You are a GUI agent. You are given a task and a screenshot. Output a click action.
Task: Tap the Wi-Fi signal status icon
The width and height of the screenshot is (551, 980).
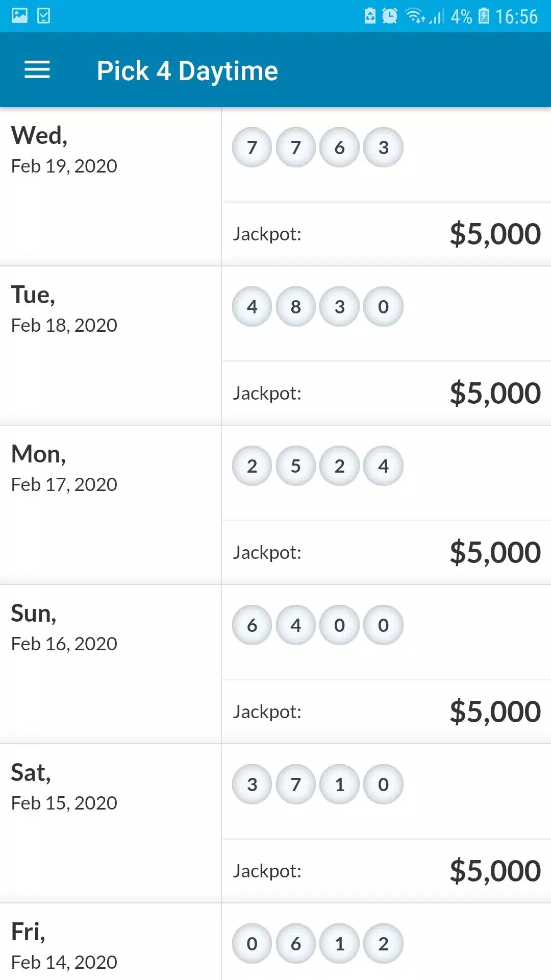[416, 16]
